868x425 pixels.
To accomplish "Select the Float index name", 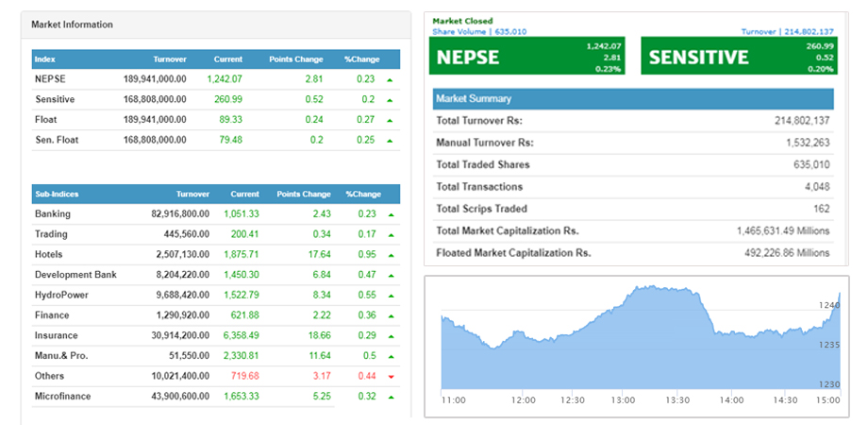I will click(x=45, y=120).
